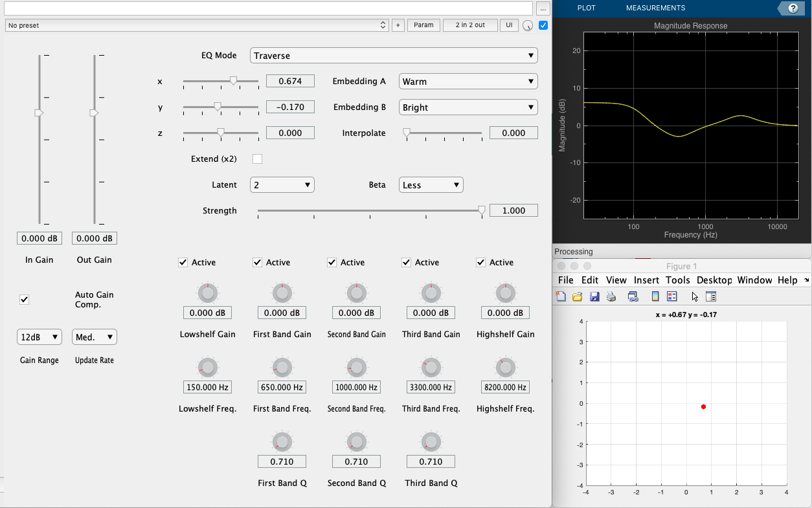The height and width of the screenshot is (508, 812).
Task: Click the Print Figure icon
Action: coord(611,297)
